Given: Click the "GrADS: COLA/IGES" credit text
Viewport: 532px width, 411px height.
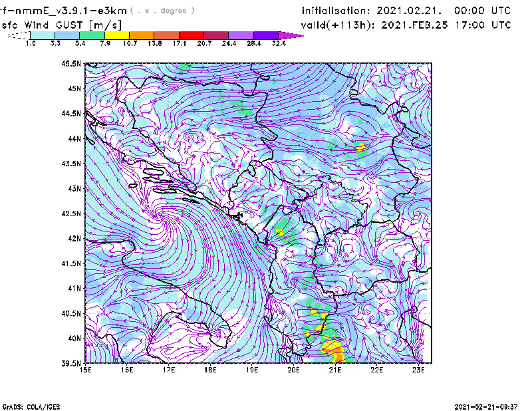Looking at the screenshot, I should [31, 407].
